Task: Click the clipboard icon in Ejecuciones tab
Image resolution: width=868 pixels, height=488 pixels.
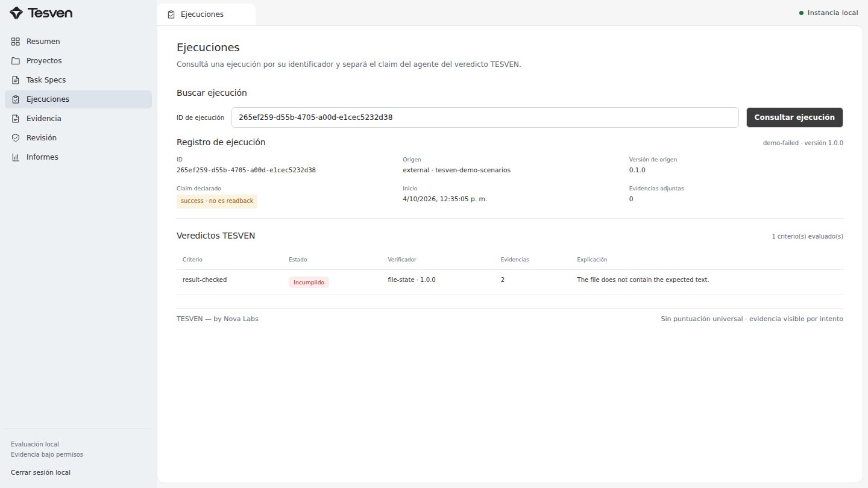Action: click(172, 14)
